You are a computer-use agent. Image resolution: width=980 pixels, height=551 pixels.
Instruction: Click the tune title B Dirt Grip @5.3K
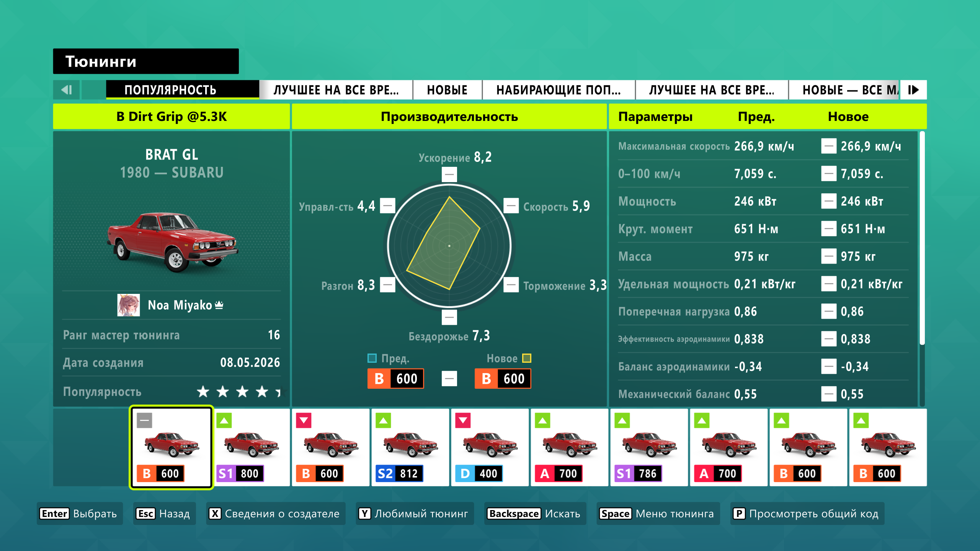171,116
